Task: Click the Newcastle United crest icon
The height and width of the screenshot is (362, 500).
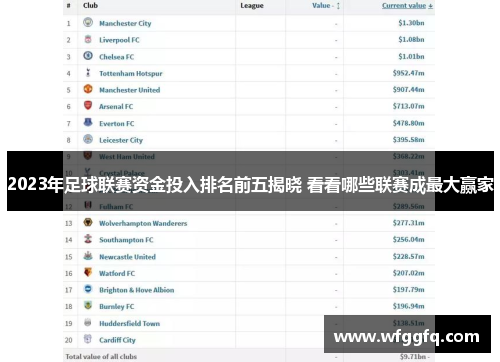Action: tap(88, 256)
